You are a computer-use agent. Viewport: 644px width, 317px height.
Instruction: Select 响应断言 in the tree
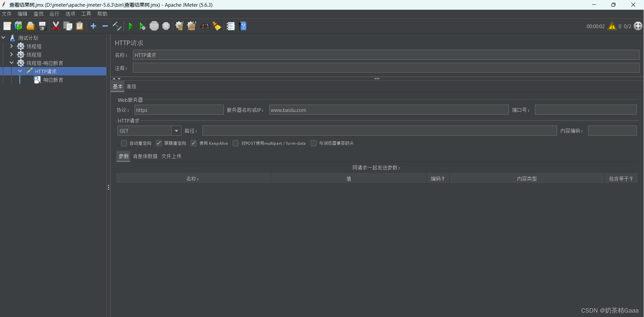53,80
